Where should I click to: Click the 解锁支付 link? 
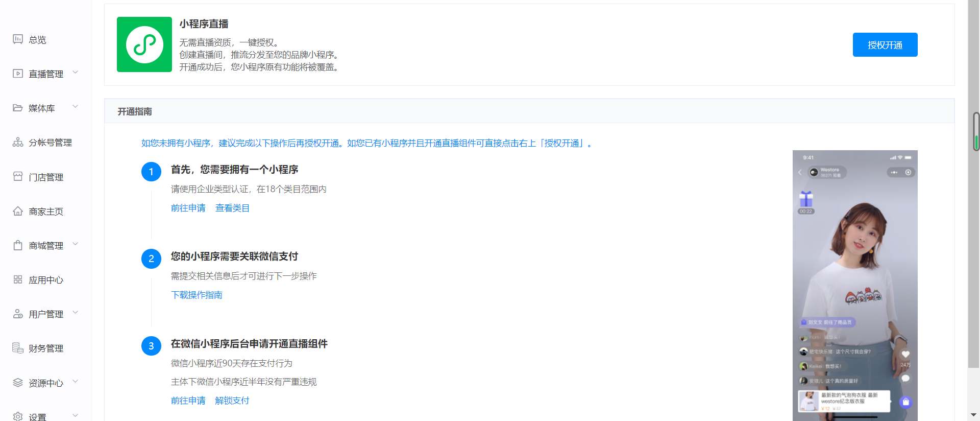[232, 401]
